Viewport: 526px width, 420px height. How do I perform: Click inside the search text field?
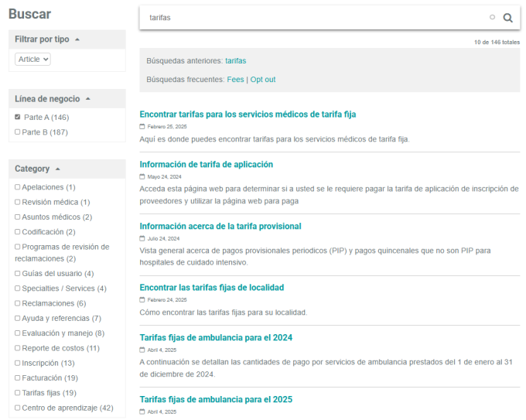click(309, 18)
